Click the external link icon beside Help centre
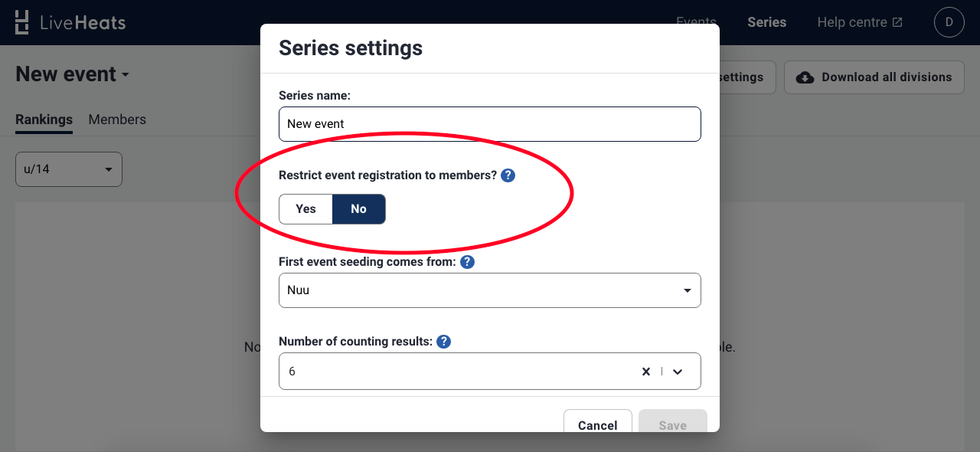980x452 pixels. 899,21
